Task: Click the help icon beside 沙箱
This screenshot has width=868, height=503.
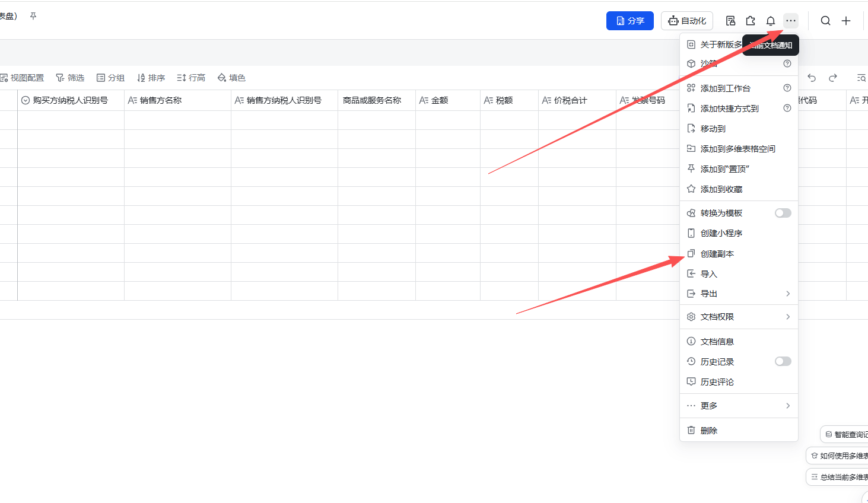Action: (x=787, y=63)
